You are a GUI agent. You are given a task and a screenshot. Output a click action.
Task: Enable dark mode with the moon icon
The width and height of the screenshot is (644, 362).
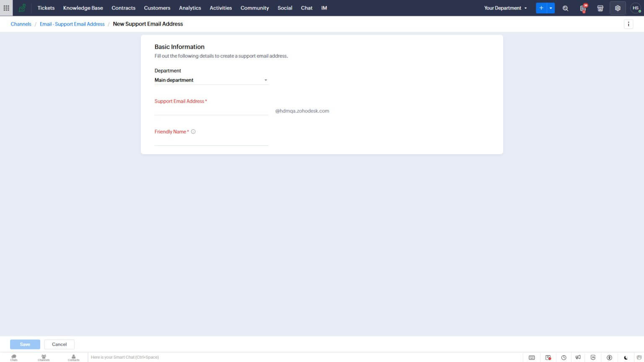626,357
